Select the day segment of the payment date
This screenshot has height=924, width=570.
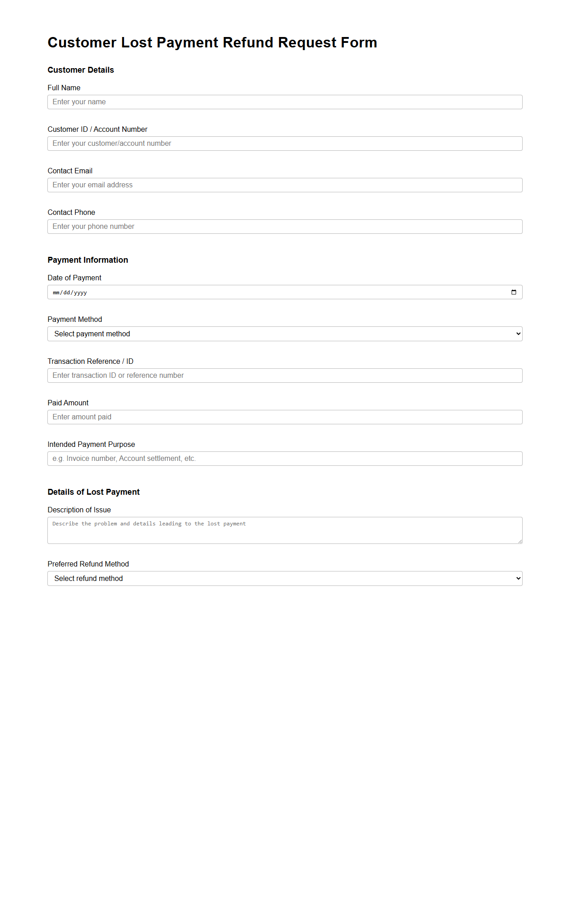[67, 293]
